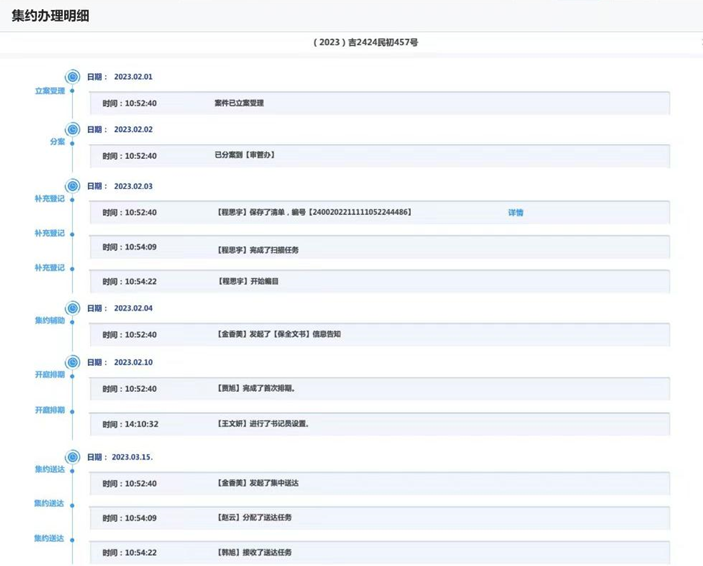This screenshot has width=703, height=566.
Task: Select the 【程思宇】开始编目 entry
Action: click(379, 282)
